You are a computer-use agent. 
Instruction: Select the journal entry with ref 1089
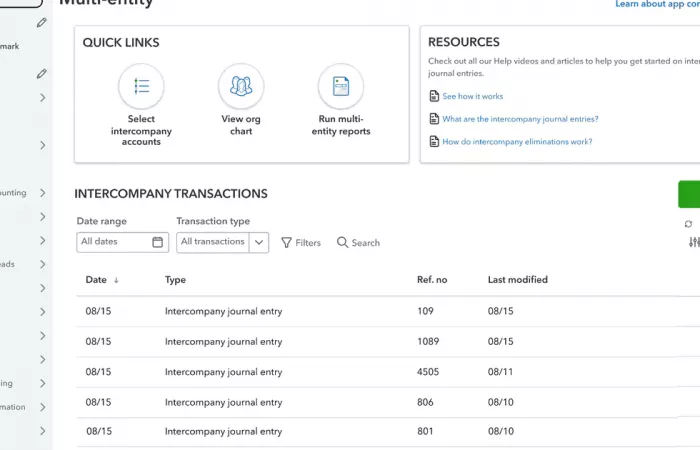[x=388, y=342]
